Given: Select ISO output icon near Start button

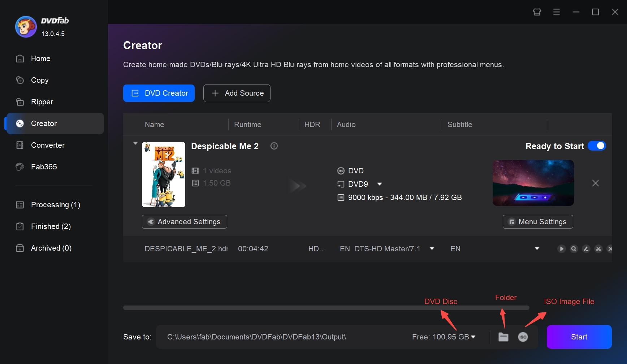Looking at the screenshot, I should point(523,337).
